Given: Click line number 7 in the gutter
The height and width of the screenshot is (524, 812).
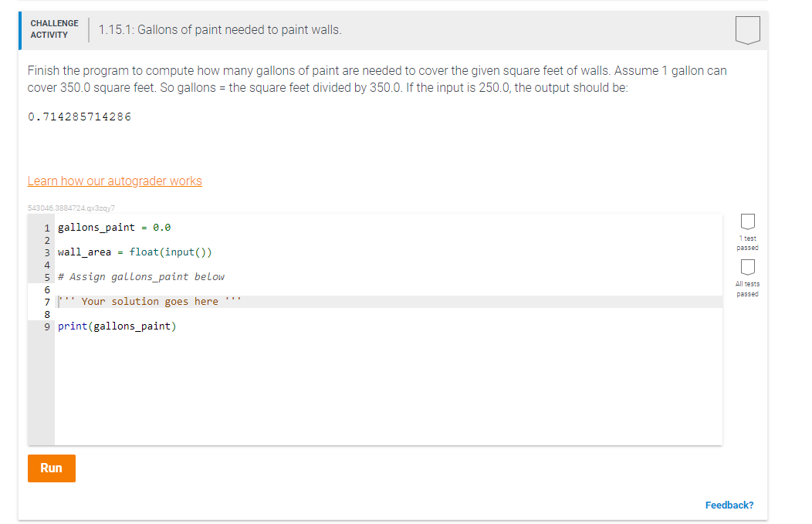Looking at the screenshot, I should (46, 301).
